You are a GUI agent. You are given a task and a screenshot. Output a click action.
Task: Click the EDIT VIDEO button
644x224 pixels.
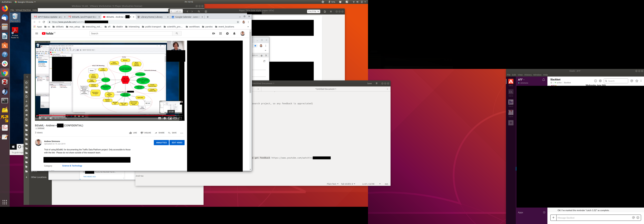(x=177, y=143)
